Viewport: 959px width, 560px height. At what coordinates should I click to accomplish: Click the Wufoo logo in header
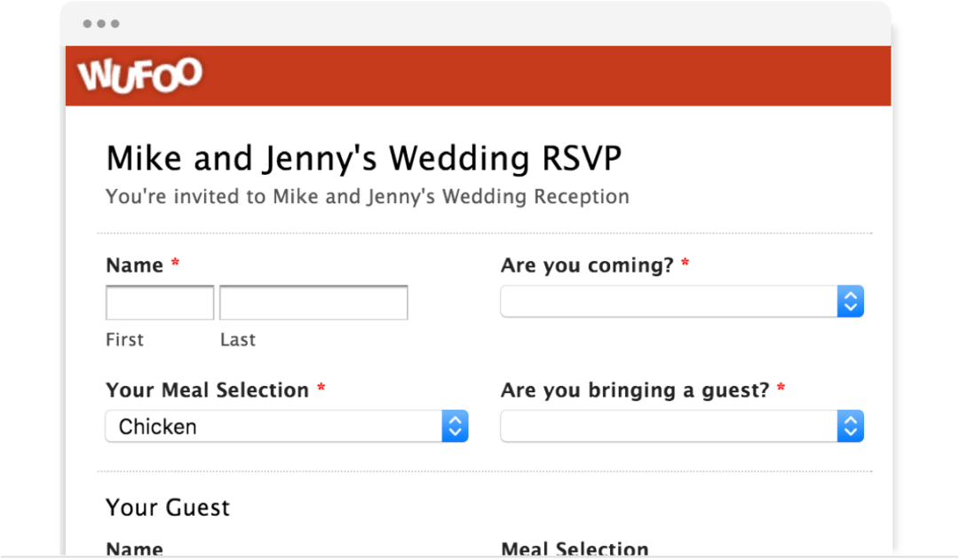click(x=139, y=75)
